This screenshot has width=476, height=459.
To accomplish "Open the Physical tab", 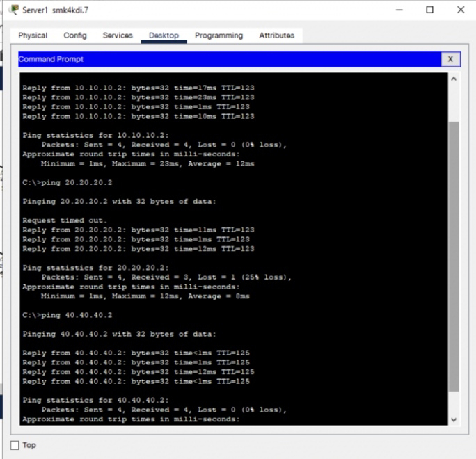I will (x=33, y=35).
